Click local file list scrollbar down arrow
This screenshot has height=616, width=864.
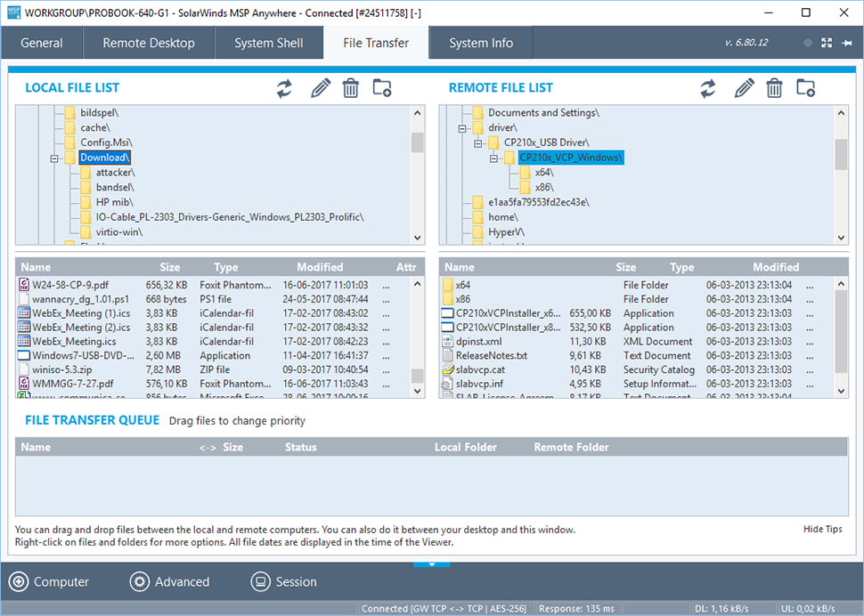[417, 392]
